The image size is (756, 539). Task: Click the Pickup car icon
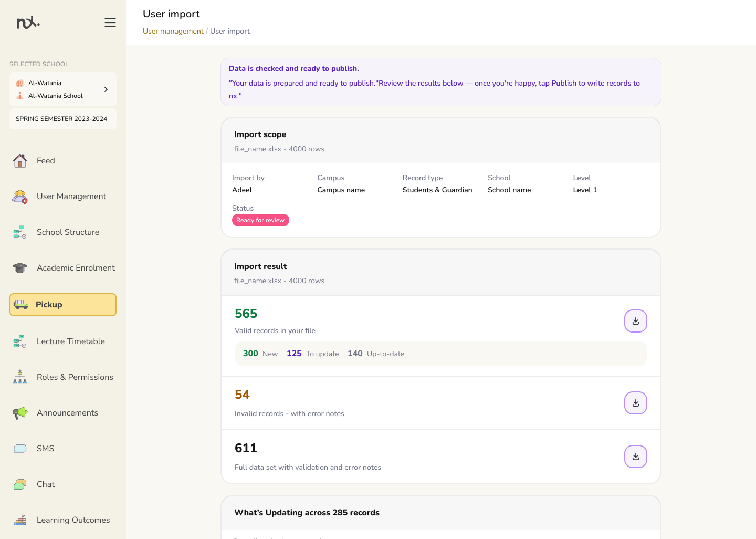click(21, 305)
